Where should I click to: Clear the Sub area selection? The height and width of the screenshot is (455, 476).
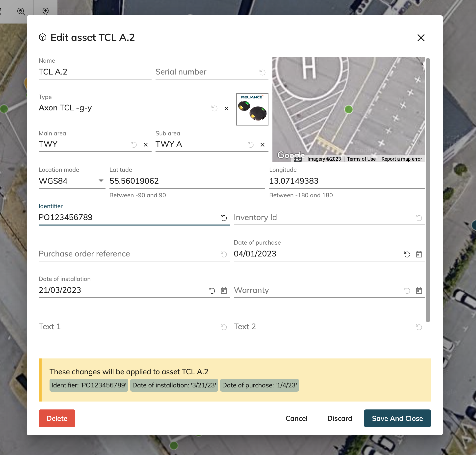(x=263, y=145)
